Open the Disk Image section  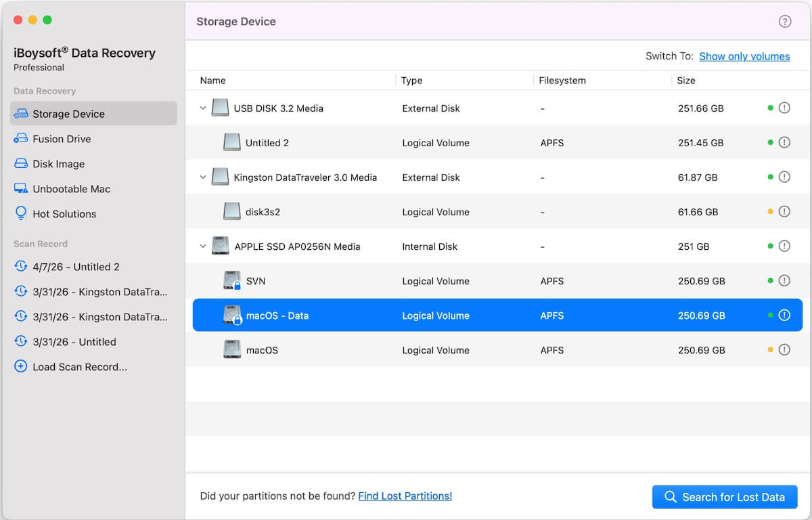(93, 164)
